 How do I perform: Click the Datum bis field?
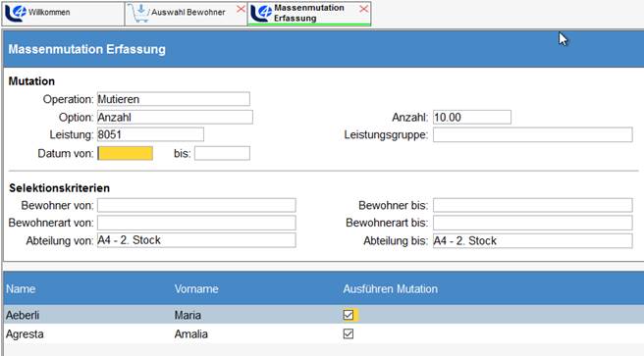tap(222, 153)
